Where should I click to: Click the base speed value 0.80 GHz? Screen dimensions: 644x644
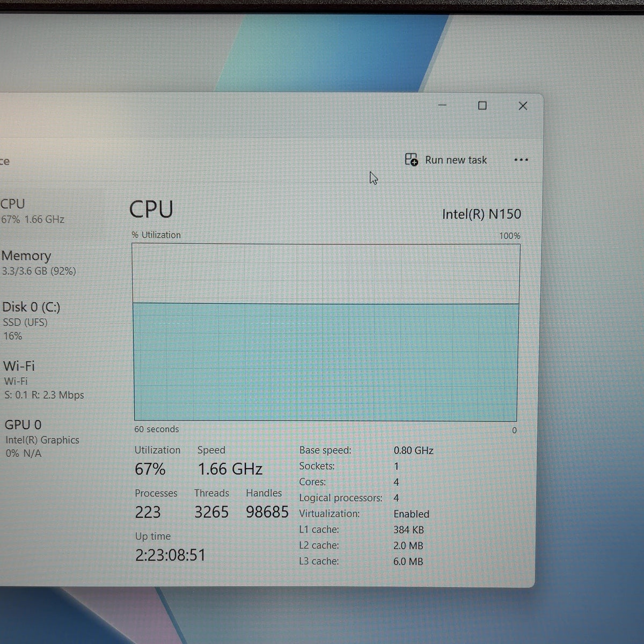coord(413,451)
